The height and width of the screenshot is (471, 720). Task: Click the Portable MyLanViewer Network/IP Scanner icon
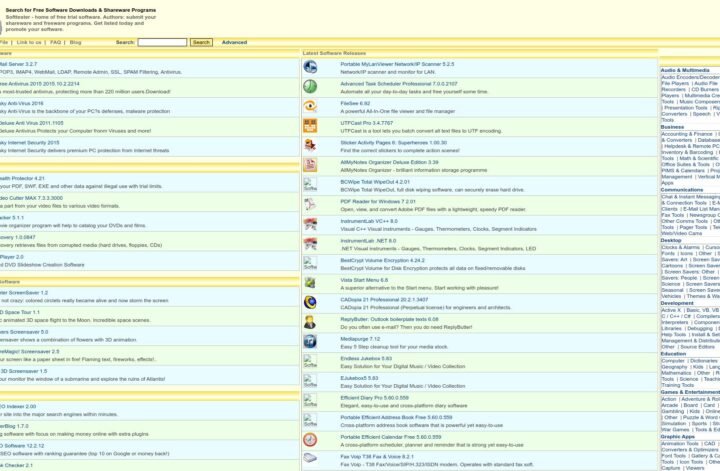(310, 67)
